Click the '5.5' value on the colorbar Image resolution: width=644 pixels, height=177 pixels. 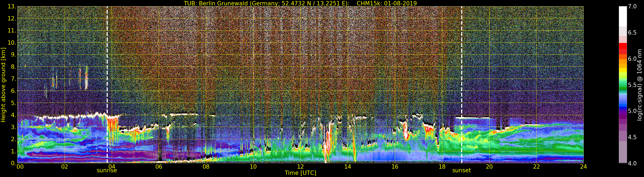coord(632,85)
